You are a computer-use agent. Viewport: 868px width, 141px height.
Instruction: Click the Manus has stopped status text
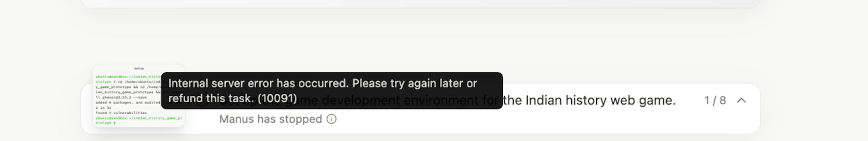(x=271, y=119)
